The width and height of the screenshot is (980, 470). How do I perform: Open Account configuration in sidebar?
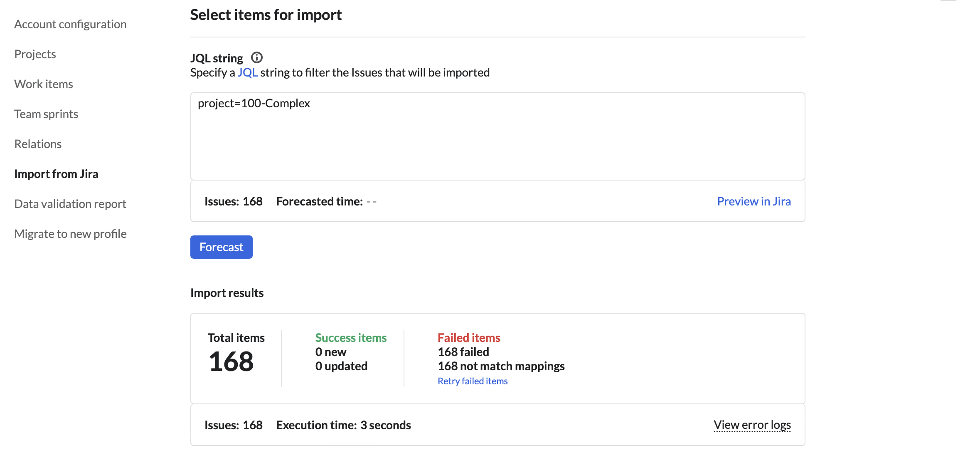coord(70,24)
